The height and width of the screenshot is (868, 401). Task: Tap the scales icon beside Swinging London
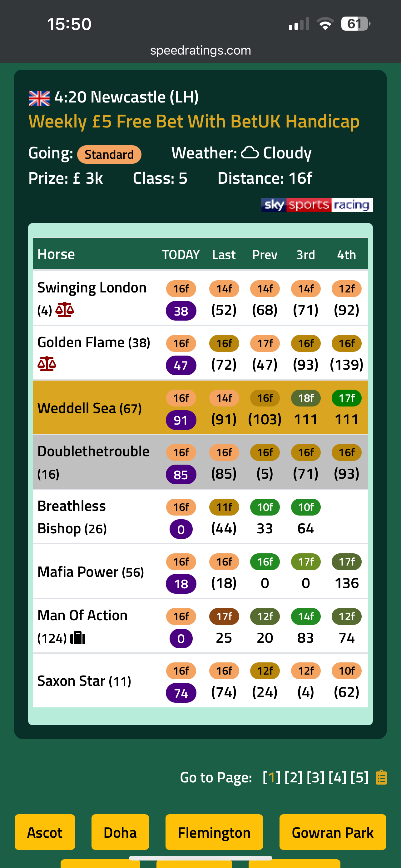[65, 309]
